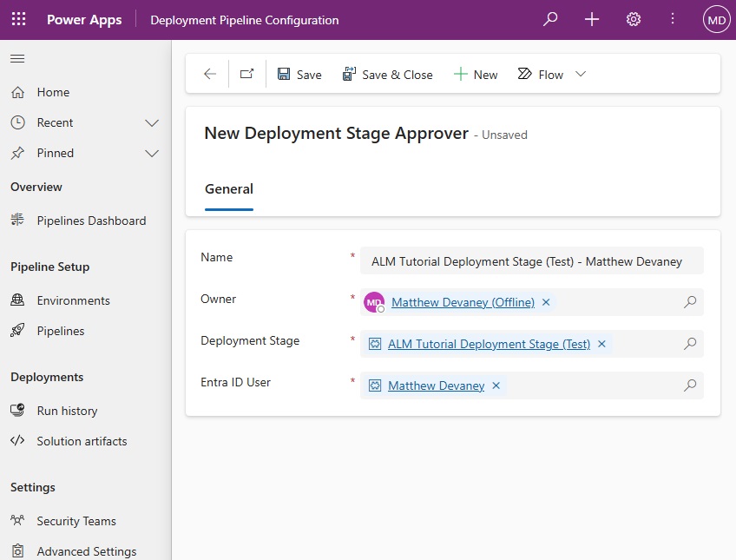Click the Flow command
The image size is (736, 560).
[x=540, y=74]
